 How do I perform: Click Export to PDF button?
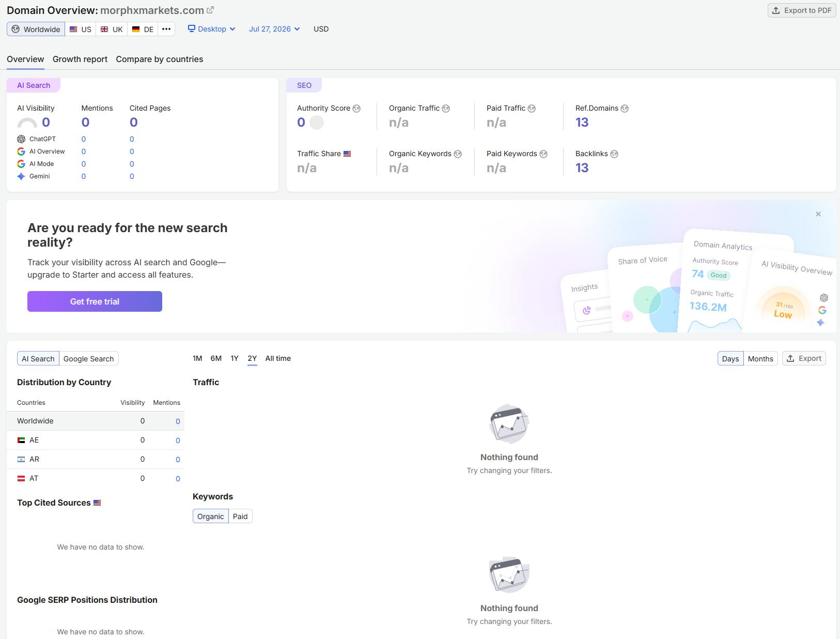click(802, 10)
